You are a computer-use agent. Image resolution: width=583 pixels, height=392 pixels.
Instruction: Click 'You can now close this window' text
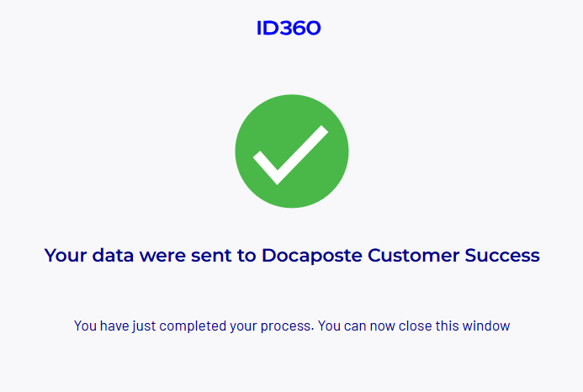pos(414,326)
